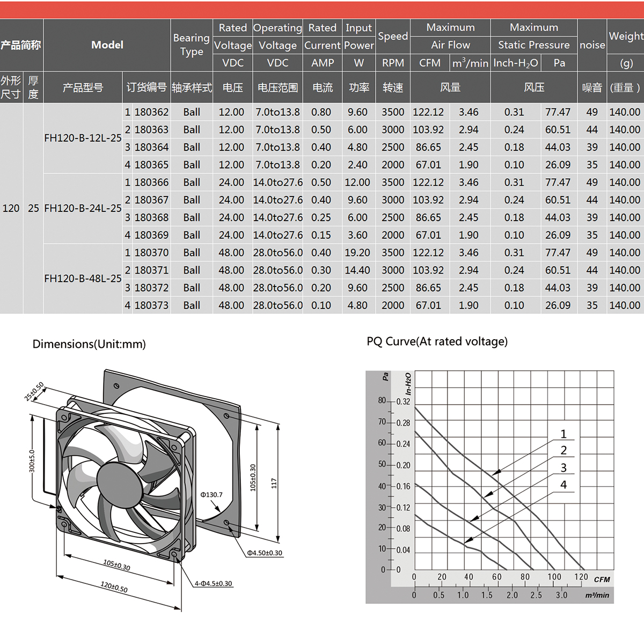The width and height of the screenshot is (644, 644).
Task: Click order number 180367
Action: (x=151, y=200)
